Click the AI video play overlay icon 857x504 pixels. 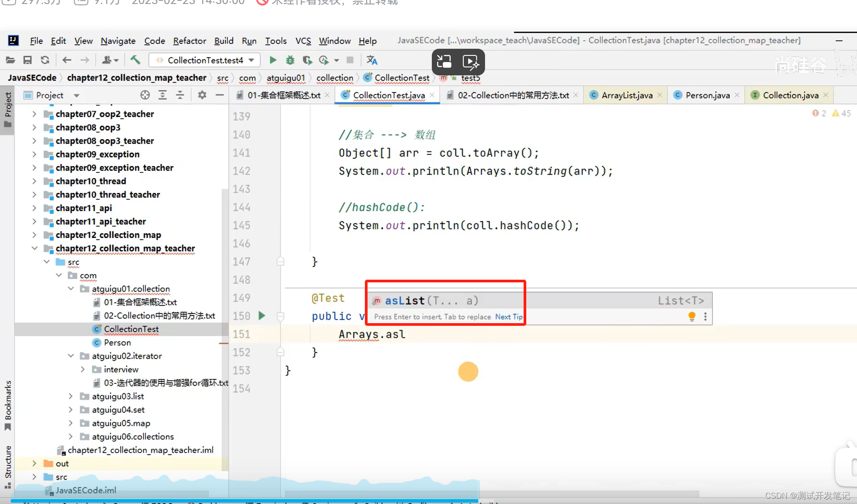(471, 62)
